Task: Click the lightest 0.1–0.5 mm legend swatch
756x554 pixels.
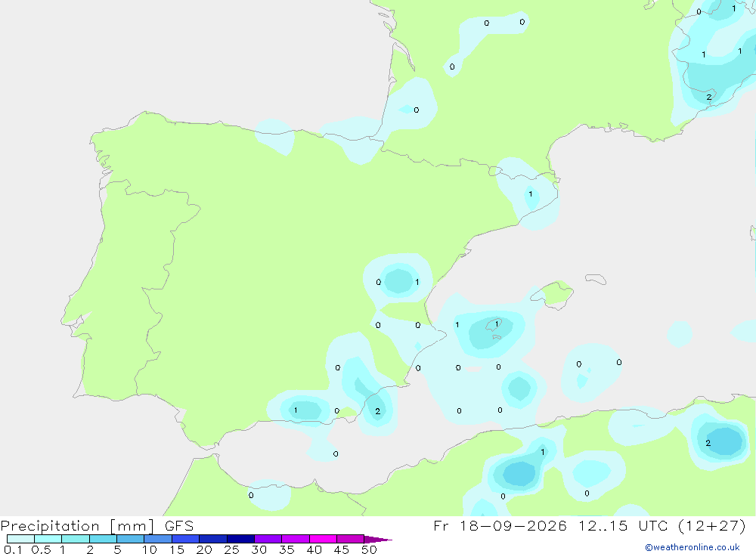Action: point(20,539)
